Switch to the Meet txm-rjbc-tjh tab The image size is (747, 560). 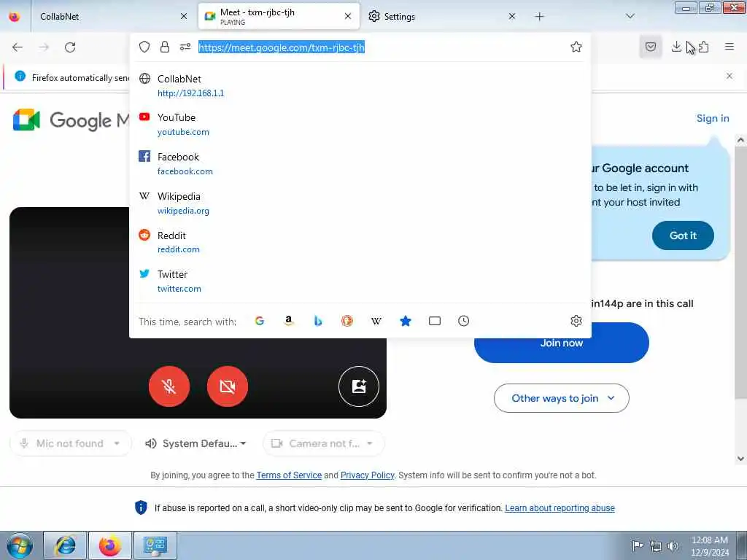click(279, 16)
